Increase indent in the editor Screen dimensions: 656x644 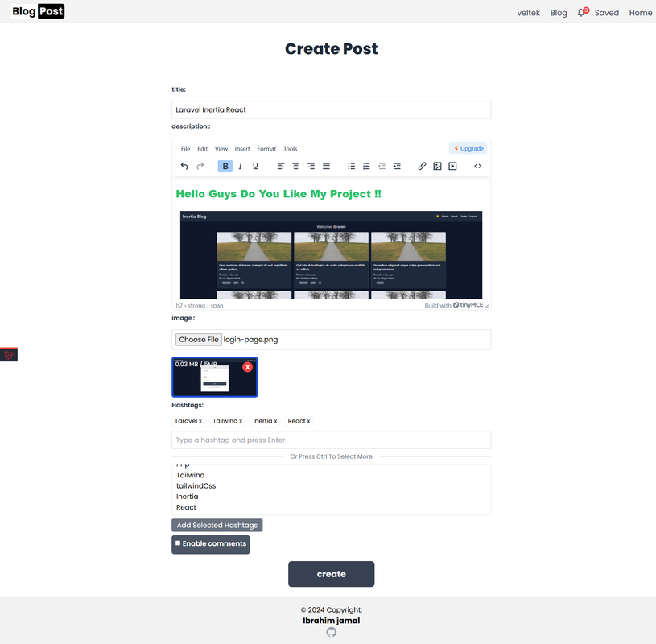[397, 166]
